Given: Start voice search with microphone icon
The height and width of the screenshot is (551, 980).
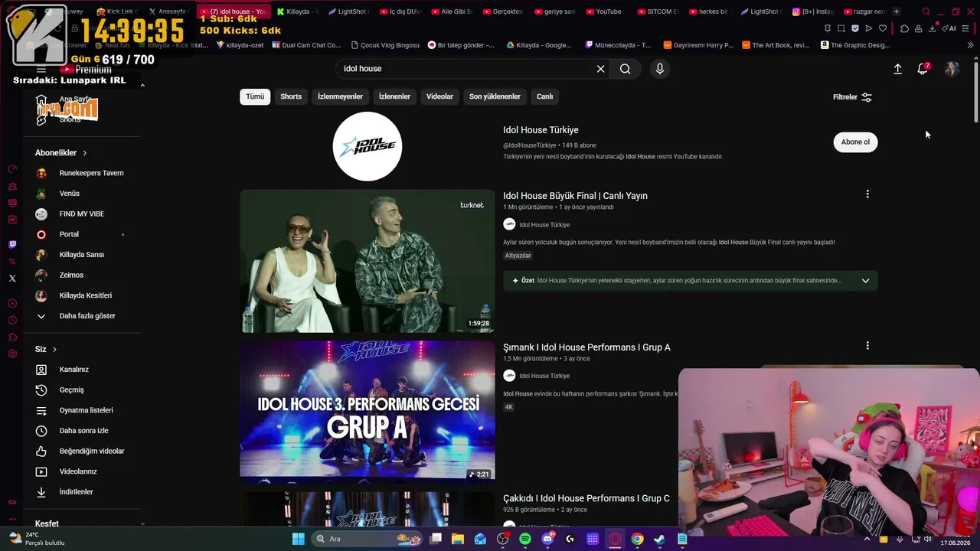Looking at the screenshot, I should pos(660,69).
